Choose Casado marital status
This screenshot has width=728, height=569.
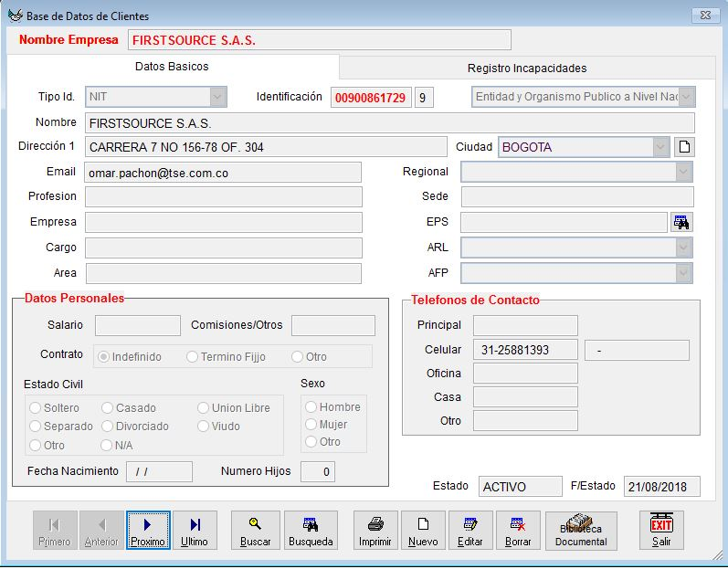(108, 408)
